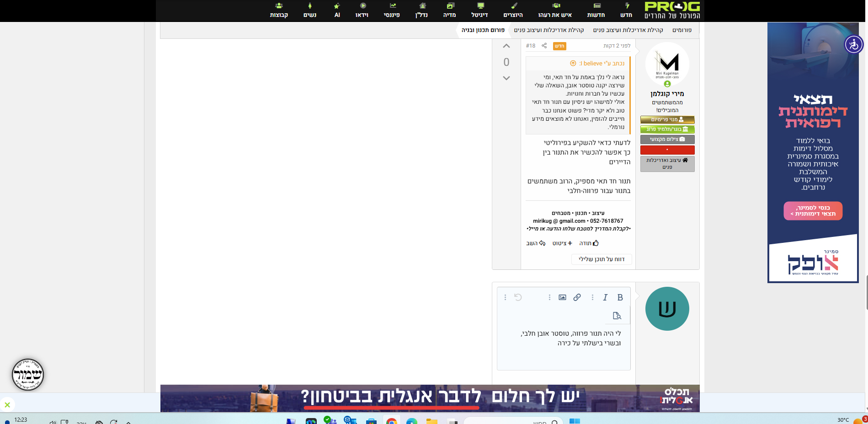The width and height of the screenshot is (868, 424).
Task: Click the pink כנסי לסמינר ad button
Action: click(x=813, y=211)
